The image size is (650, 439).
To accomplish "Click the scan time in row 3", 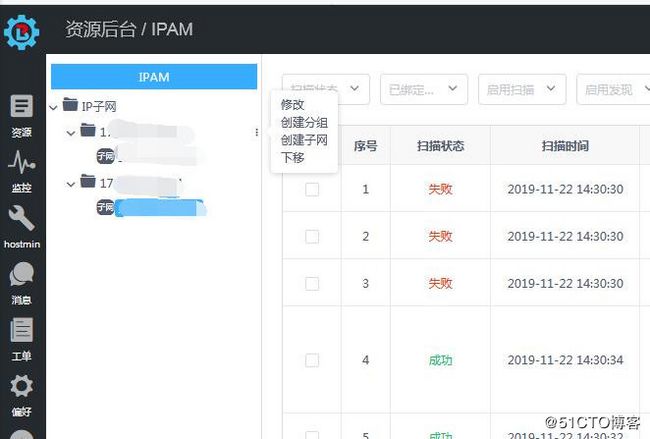I will point(565,284).
